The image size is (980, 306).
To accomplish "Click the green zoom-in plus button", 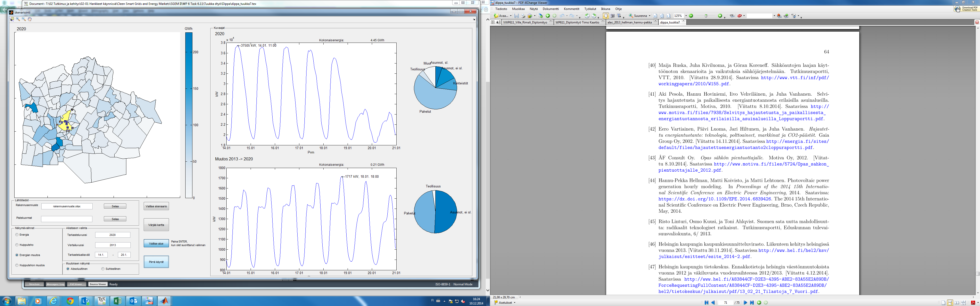I will coord(720,16).
